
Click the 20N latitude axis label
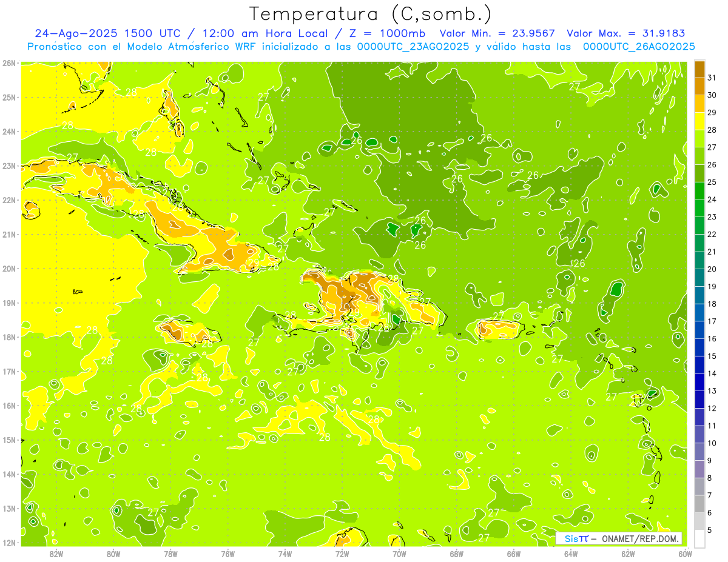point(8,269)
